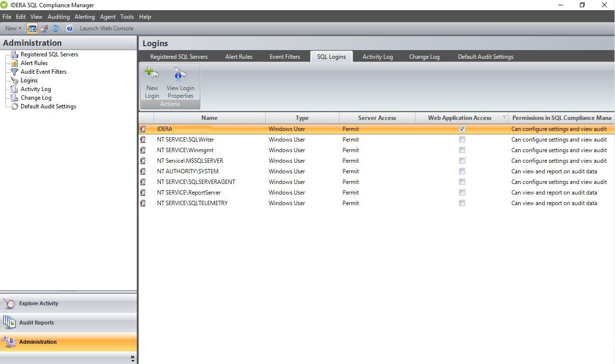The width and height of the screenshot is (615, 364).
Task: Click the user icon of the IDERA row
Action: point(143,129)
